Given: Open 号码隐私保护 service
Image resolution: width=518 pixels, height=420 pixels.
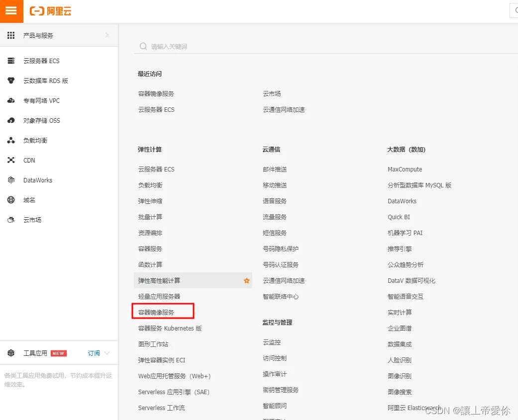Looking at the screenshot, I should click(281, 249).
